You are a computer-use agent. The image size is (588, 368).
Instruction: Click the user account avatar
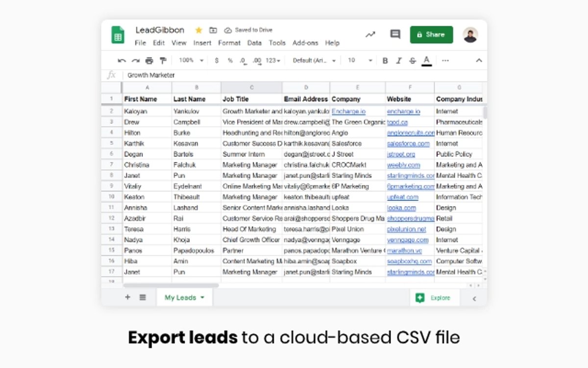470,35
